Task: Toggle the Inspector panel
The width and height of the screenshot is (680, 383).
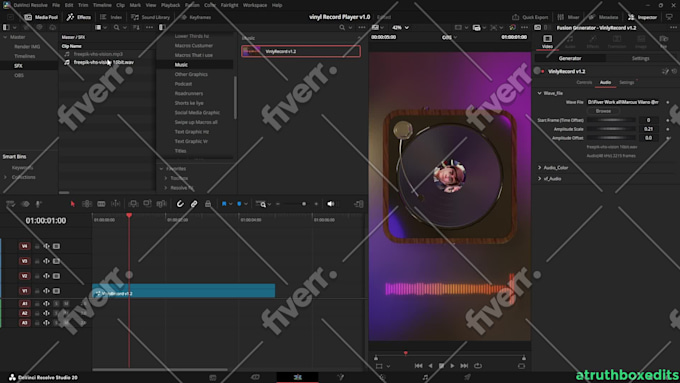Action: 642,17
